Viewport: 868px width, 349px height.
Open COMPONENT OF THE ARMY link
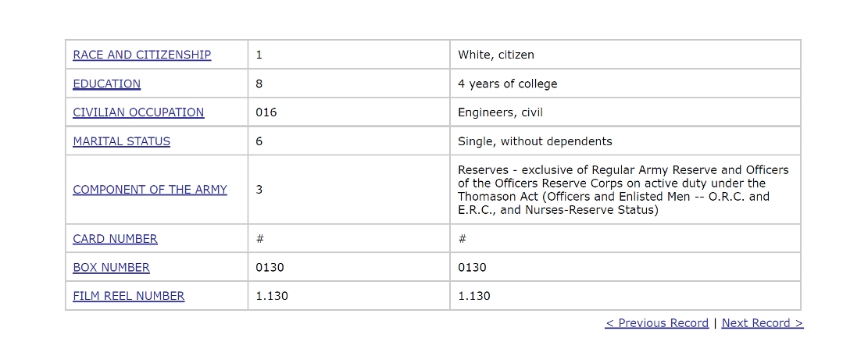(150, 190)
